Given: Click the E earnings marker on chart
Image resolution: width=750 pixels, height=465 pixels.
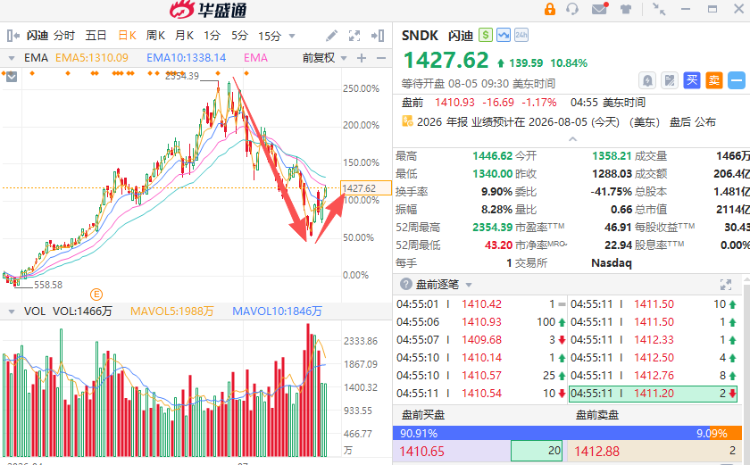Looking at the screenshot, I should click(x=96, y=294).
